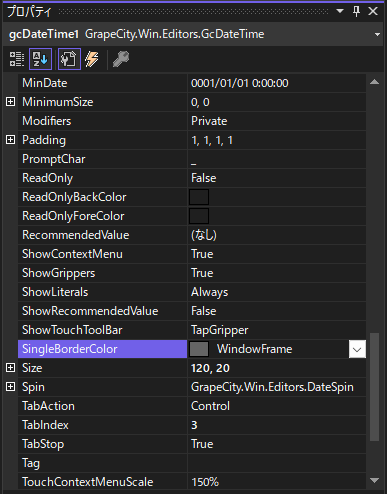Click the TabAction Control value

pos(210,406)
